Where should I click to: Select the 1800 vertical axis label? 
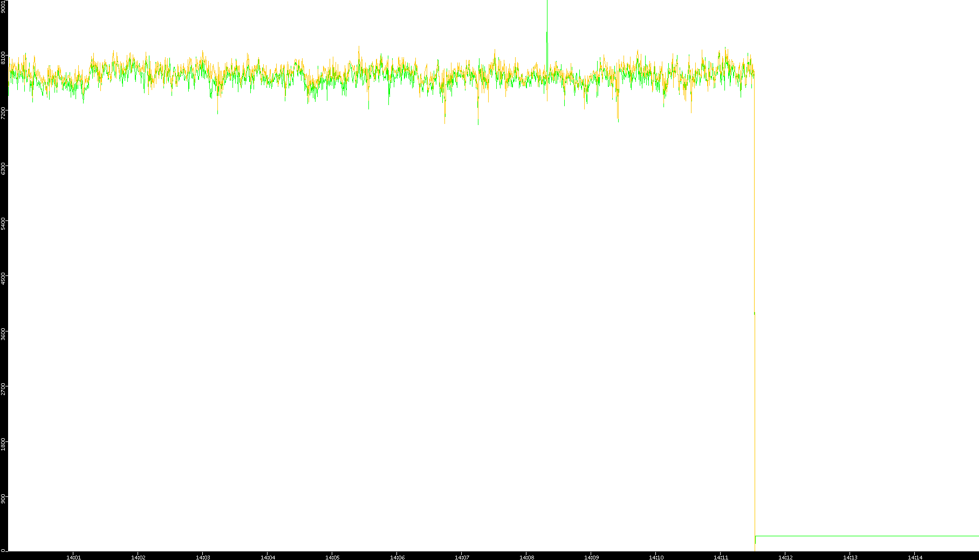[4, 444]
